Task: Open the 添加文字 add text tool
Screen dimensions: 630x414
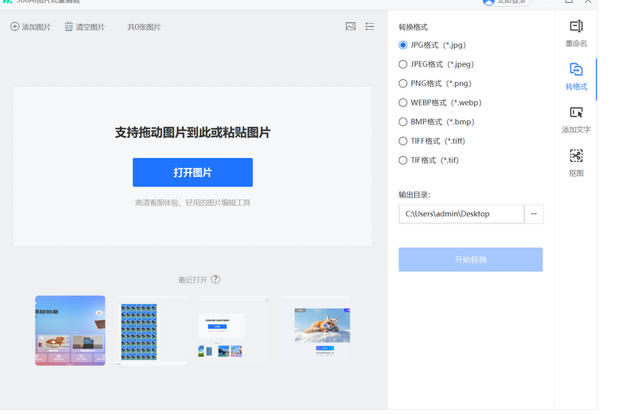Action: pyautogui.click(x=576, y=120)
